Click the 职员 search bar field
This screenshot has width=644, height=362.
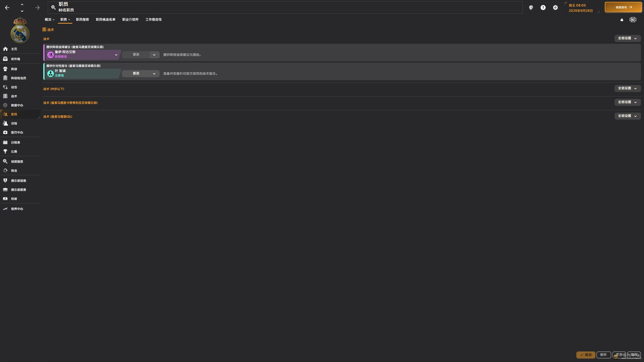point(284,8)
